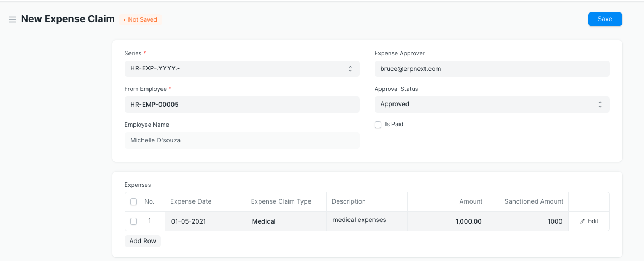The height and width of the screenshot is (261, 644).
Task: Check the row 1 expense checkbox
Action: (133, 221)
